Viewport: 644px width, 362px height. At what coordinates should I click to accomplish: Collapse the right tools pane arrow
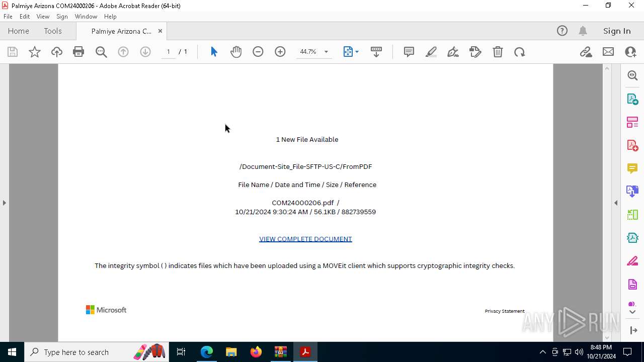coord(616,203)
